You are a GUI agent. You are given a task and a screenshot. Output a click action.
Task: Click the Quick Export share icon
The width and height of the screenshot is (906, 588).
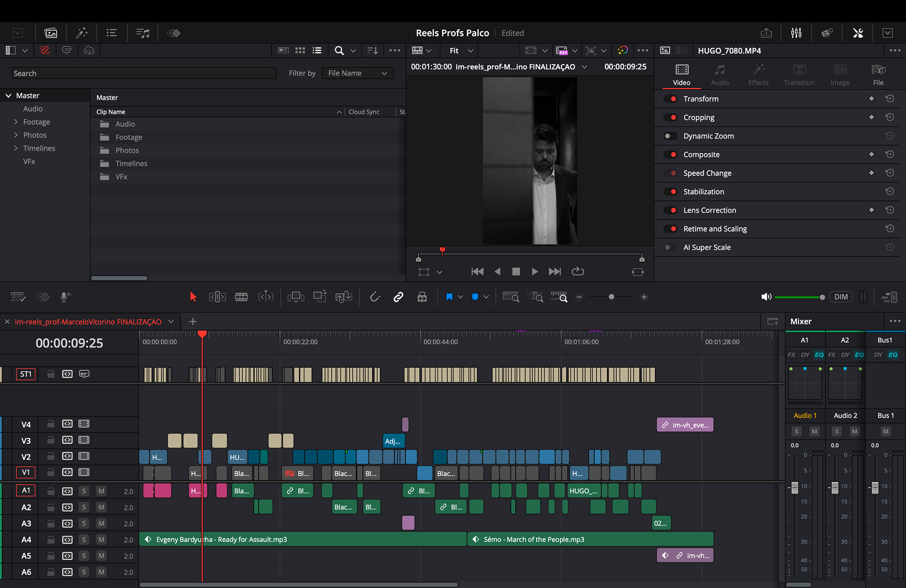click(x=766, y=33)
